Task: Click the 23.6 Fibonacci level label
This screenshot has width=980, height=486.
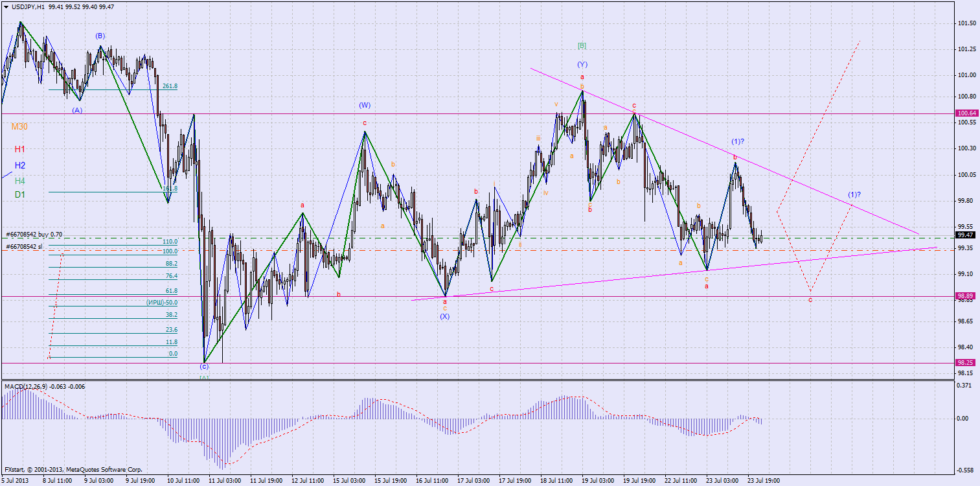Action: click(172, 329)
